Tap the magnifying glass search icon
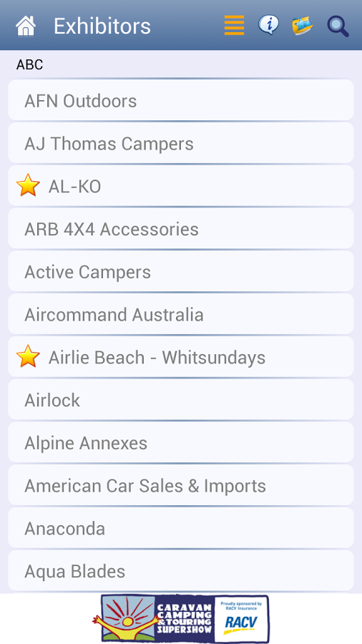Screen dimensions: 362x644 click(338, 26)
